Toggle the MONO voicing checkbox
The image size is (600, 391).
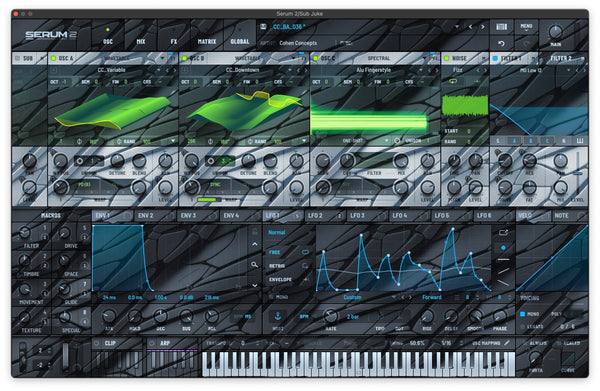(x=522, y=314)
